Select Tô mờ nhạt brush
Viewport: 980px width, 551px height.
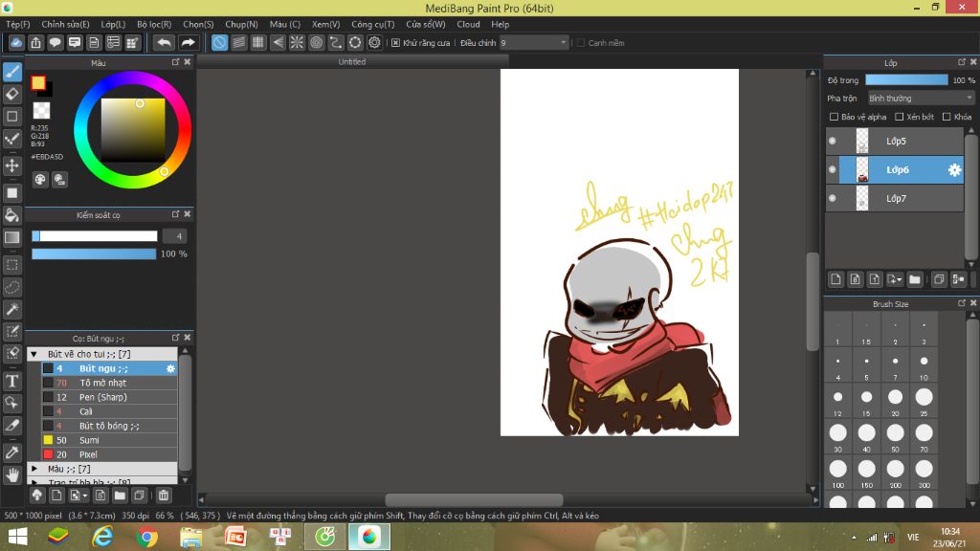click(109, 383)
